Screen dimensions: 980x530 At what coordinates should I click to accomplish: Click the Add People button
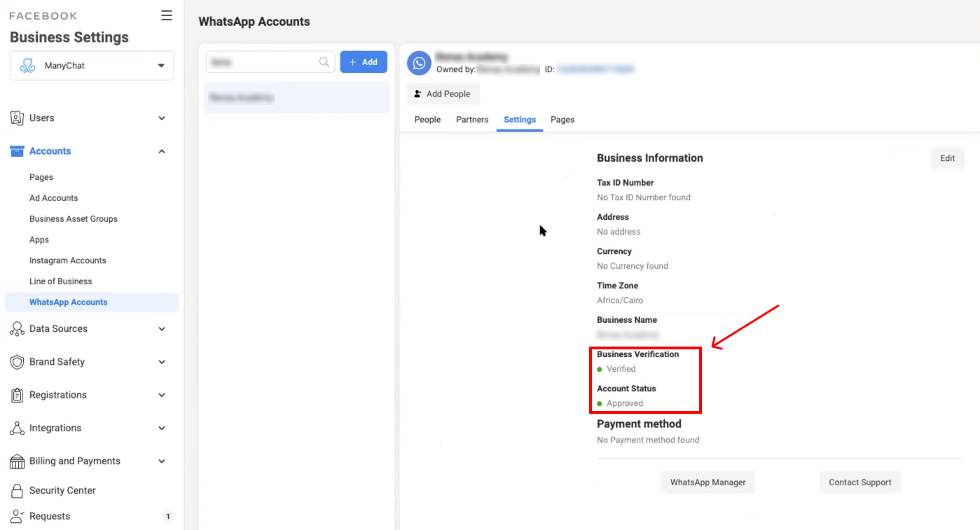(x=443, y=94)
